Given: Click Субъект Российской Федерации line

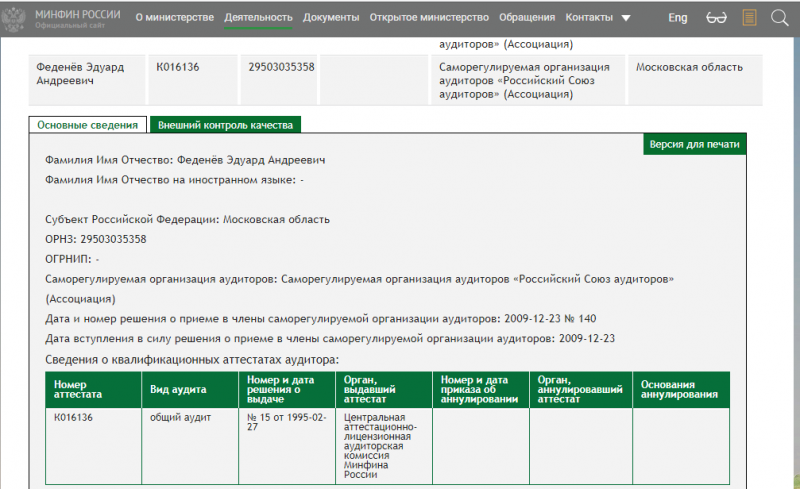Looking at the screenshot, I should (187, 219).
